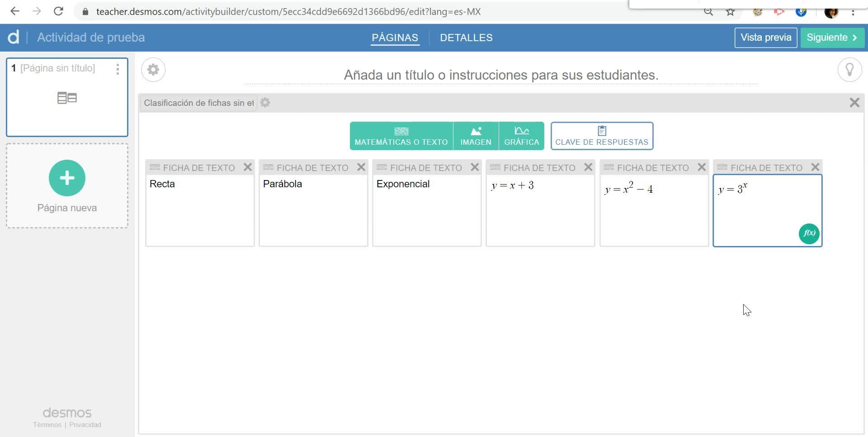Viewport: 868px width, 437px height.
Task: Click the Siguiente button
Action: pos(832,38)
